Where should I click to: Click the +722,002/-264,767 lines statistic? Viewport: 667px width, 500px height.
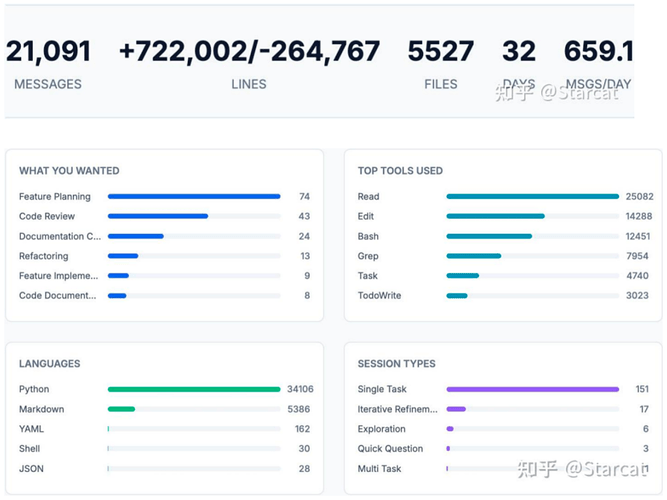[249, 51]
